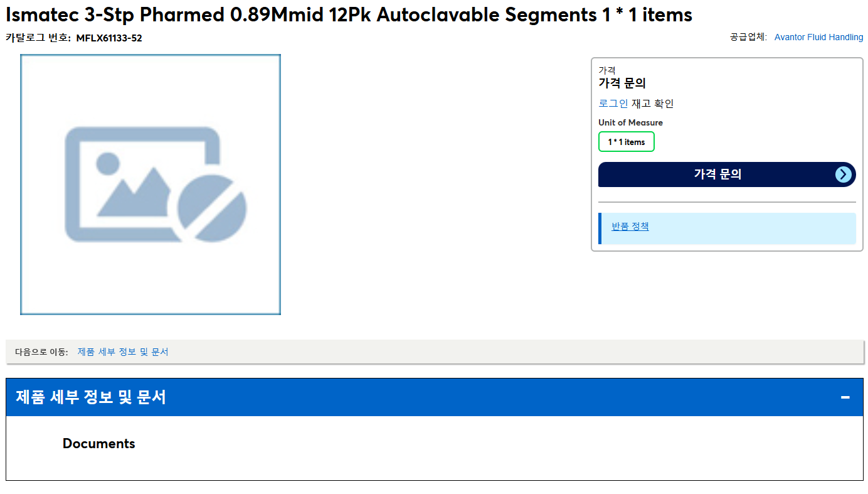Select the 1 * 1 items unit option
The image size is (868, 494).
click(627, 142)
